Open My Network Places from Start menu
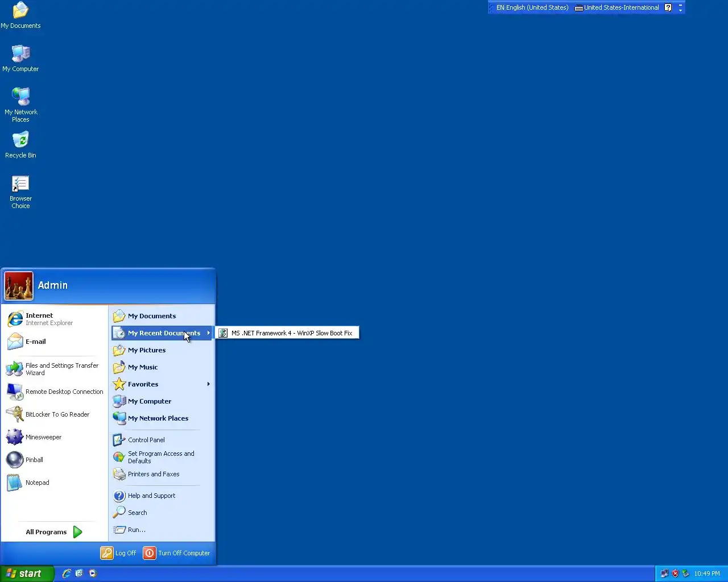728x582 pixels. tap(162, 418)
